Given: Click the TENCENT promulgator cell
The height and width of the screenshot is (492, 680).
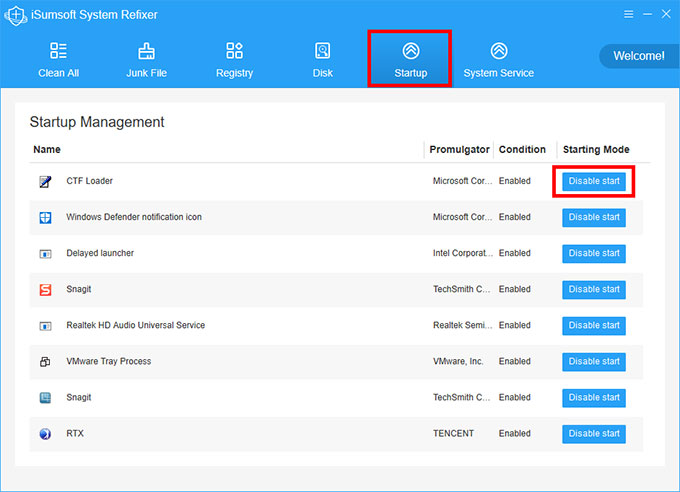Looking at the screenshot, I should 453,433.
